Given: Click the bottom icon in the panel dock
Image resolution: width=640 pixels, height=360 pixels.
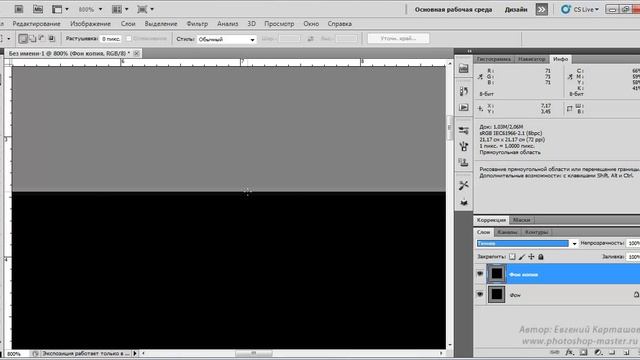Looking at the screenshot, I should point(463,202).
